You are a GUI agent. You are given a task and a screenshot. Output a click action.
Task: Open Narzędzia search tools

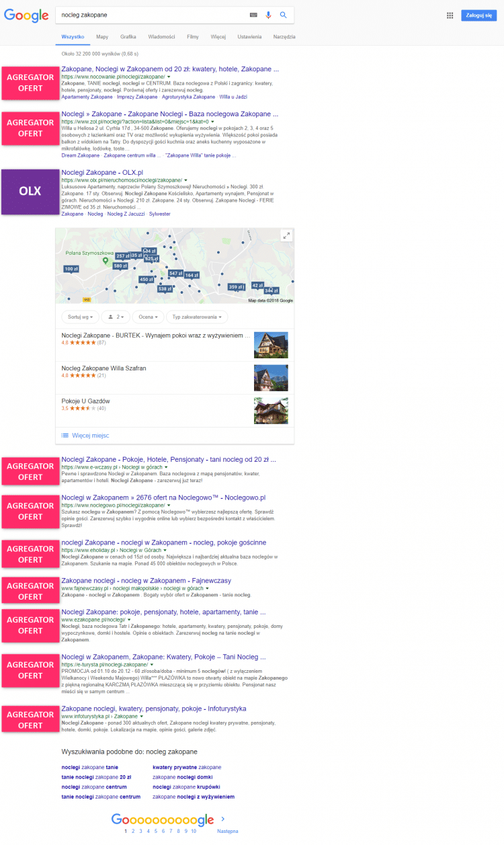[284, 36]
